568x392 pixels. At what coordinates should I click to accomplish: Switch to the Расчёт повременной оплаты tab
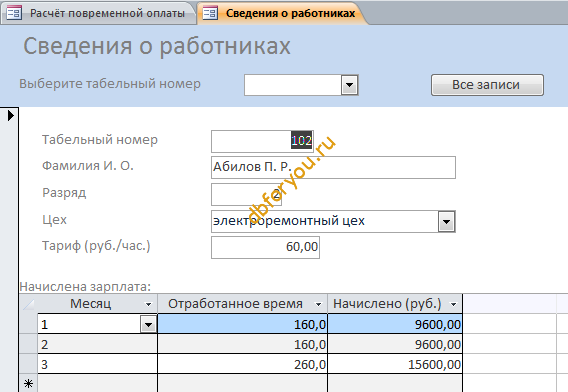point(98,13)
